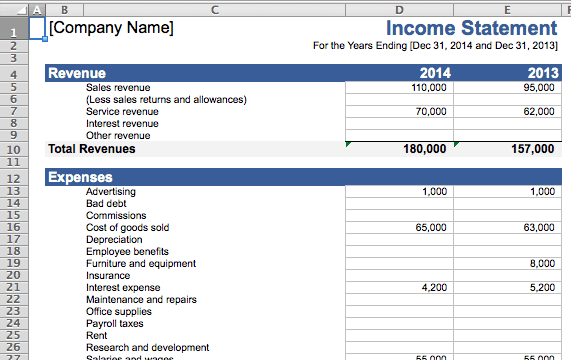Select the Other revenue label

[x=118, y=136]
